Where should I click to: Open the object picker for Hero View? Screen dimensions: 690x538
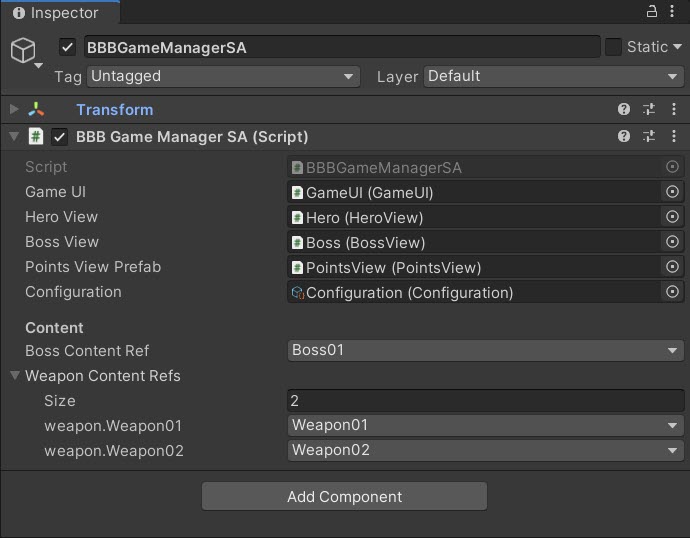(x=672, y=217)
